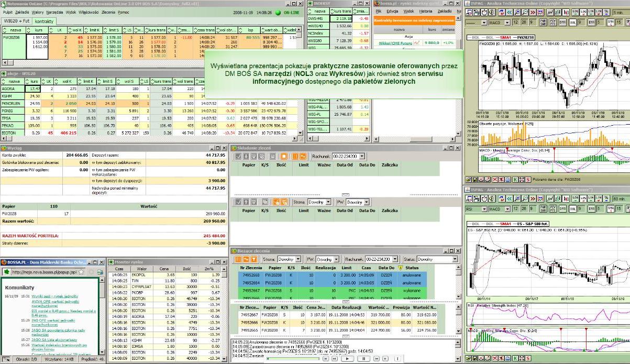Click the vertical scrollbar in Bieżące zlecenia list
Image resolution: width=630 pixels, height=364 pixels.
click(457, 282)
